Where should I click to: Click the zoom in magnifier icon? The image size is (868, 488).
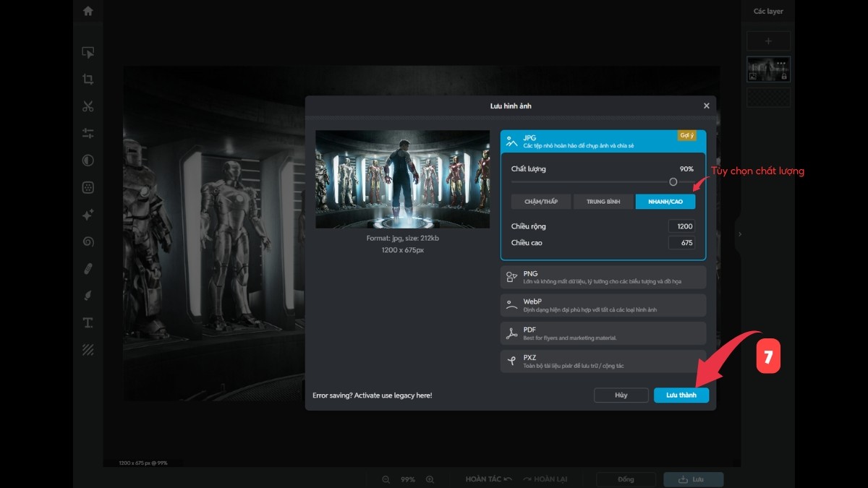tap(430, 479)
